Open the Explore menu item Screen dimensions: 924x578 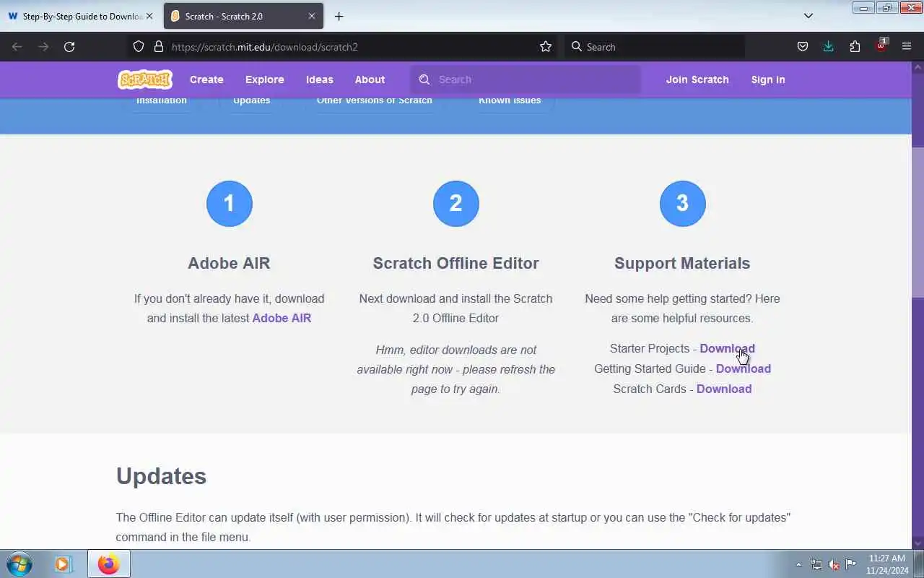[x=265, y=79]
